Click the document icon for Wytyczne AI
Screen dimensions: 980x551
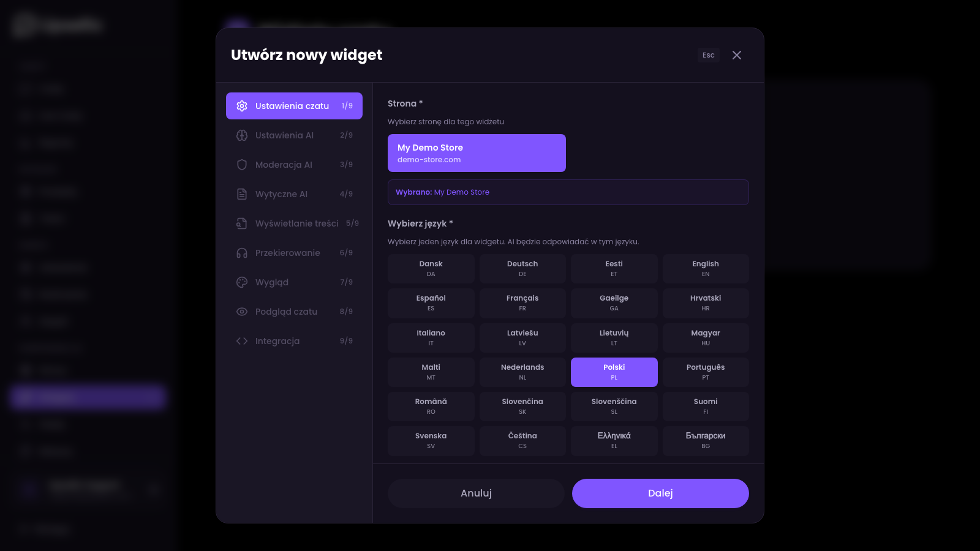[242, 194]
